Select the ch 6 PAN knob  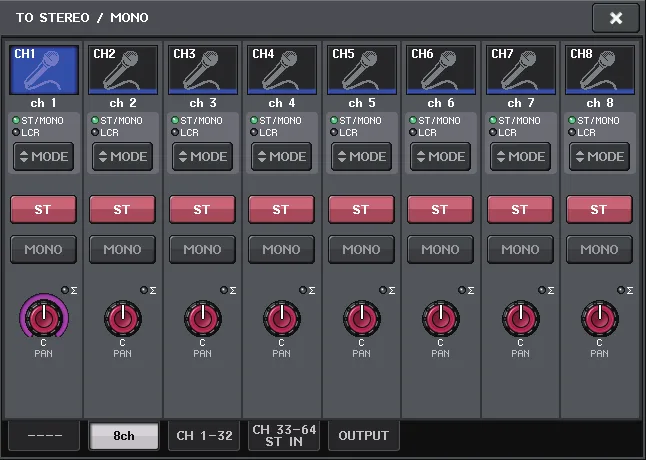click(441, 318)
